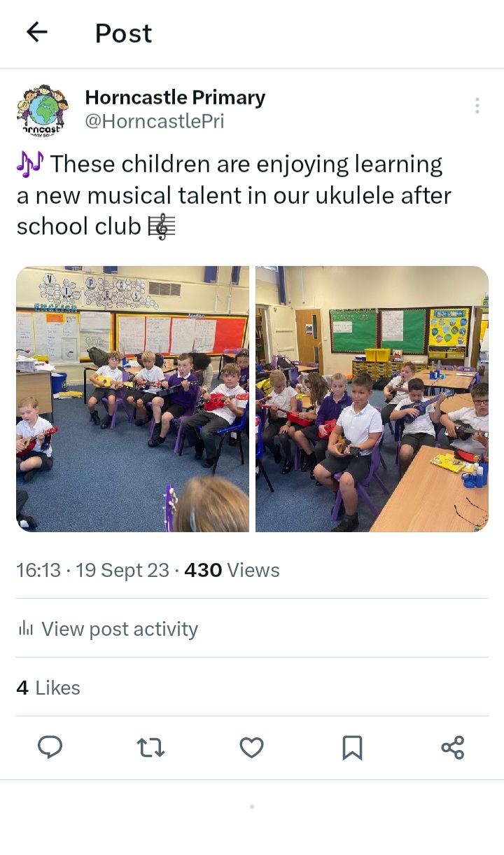
Task: Open View post activity
Action: (x=107, y=629)
